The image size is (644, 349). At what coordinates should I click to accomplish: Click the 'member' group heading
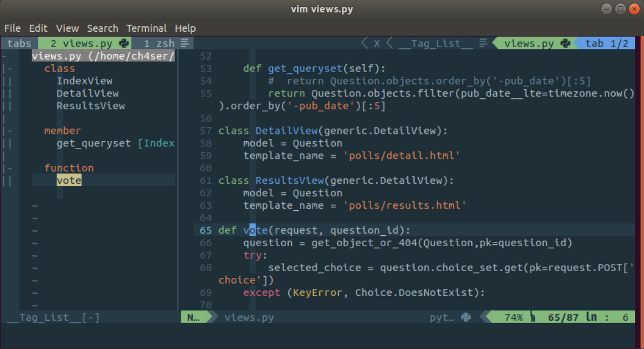coord(63,131)
